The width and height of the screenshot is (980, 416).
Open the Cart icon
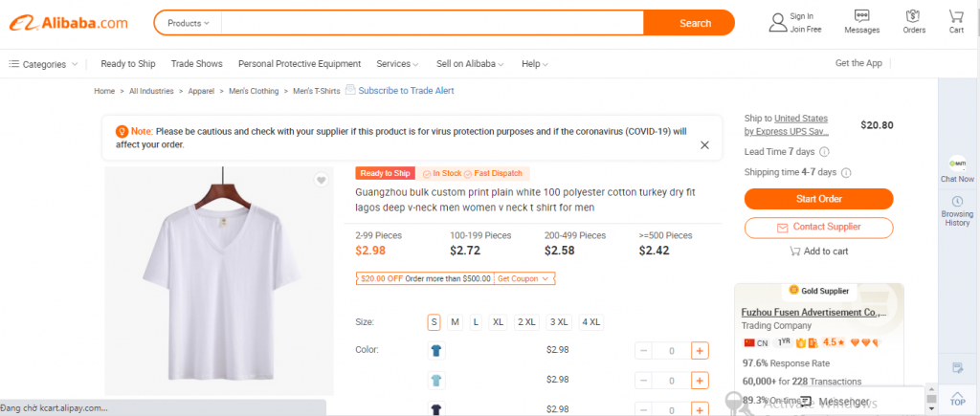point(956,17)
